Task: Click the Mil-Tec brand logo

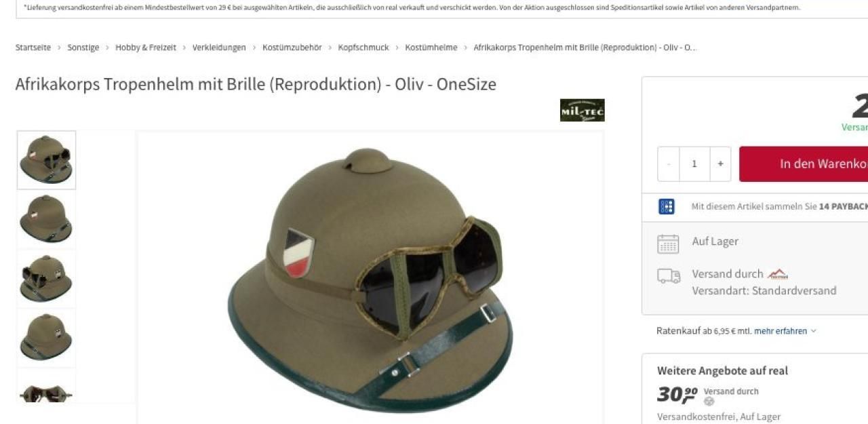Action: tap(582, 111)
